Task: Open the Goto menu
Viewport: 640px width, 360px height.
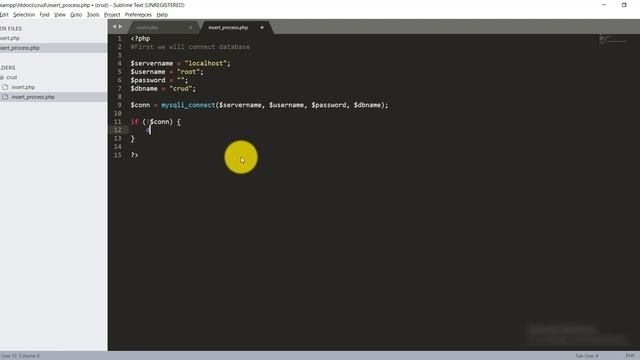Action: tap(76, 15)
